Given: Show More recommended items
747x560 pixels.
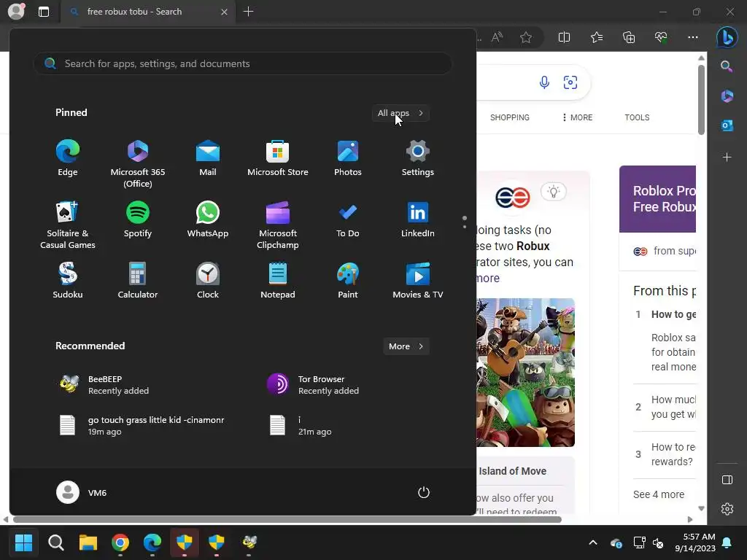Looking at the screenshot, I should tap(406, 346).
